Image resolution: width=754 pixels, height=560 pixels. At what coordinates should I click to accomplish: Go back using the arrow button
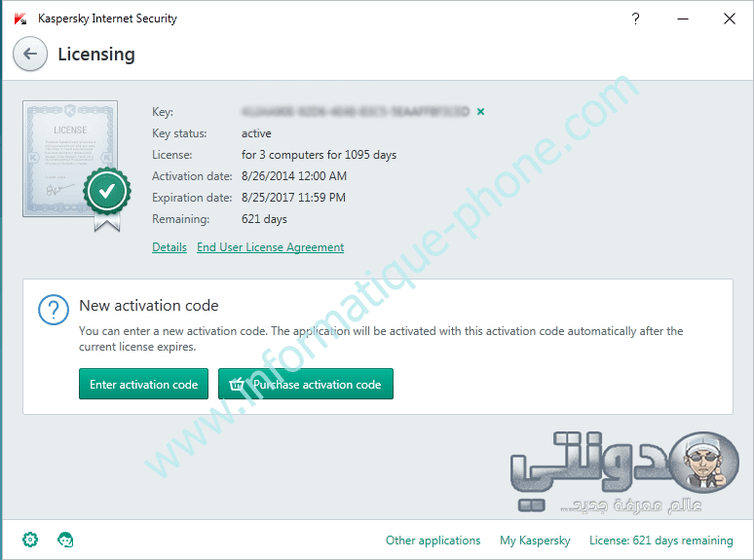point(30,54)
